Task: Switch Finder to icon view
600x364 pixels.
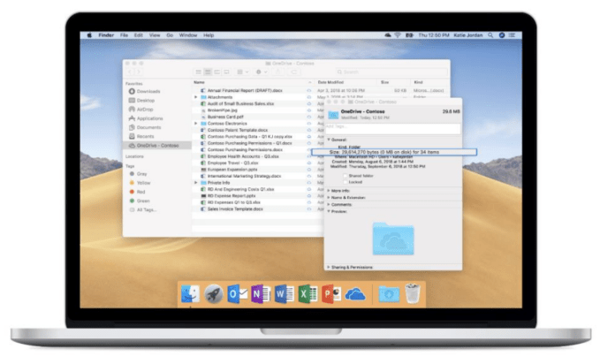Action: click(198, 72)
